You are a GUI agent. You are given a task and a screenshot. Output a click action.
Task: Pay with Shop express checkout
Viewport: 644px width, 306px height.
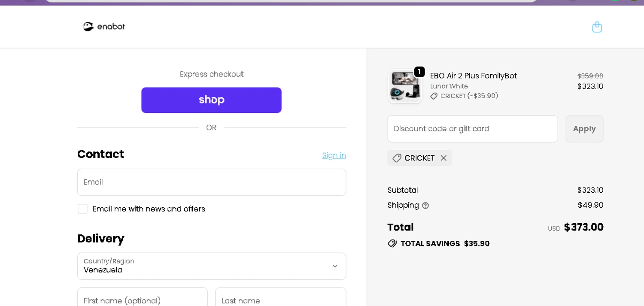pyautogui.click(x=212, y=100)
